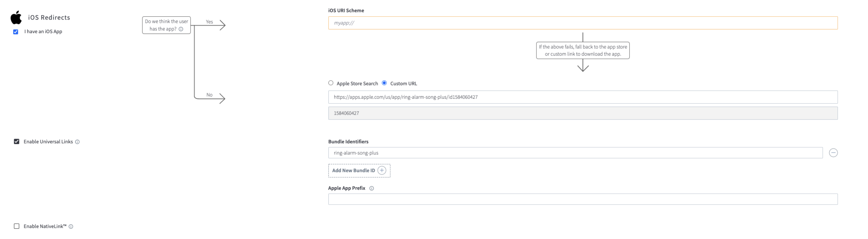Click the Apple App Prefix input field
The image size is (868, 239).
pyautogui.click(x=583, y=199)
